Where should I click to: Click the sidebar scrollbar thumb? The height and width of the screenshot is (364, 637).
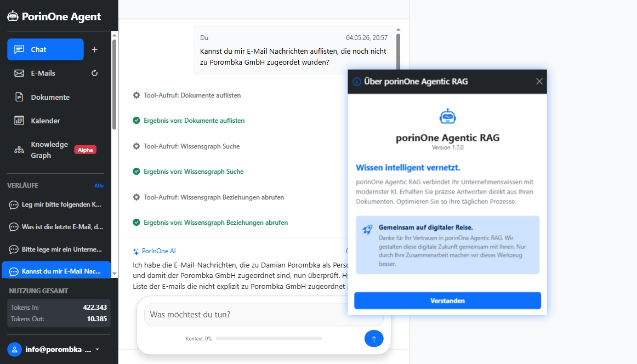(x=114, y=84)
